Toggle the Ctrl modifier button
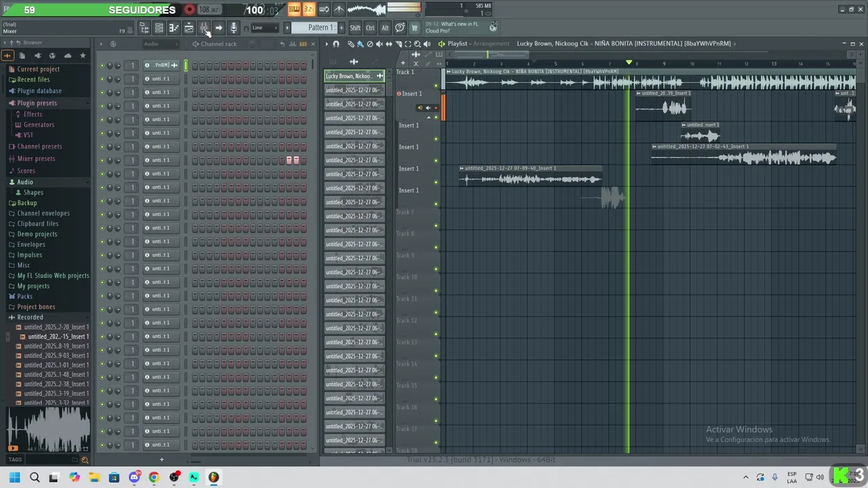The image size is (868, 488). [x=370, y=28]
